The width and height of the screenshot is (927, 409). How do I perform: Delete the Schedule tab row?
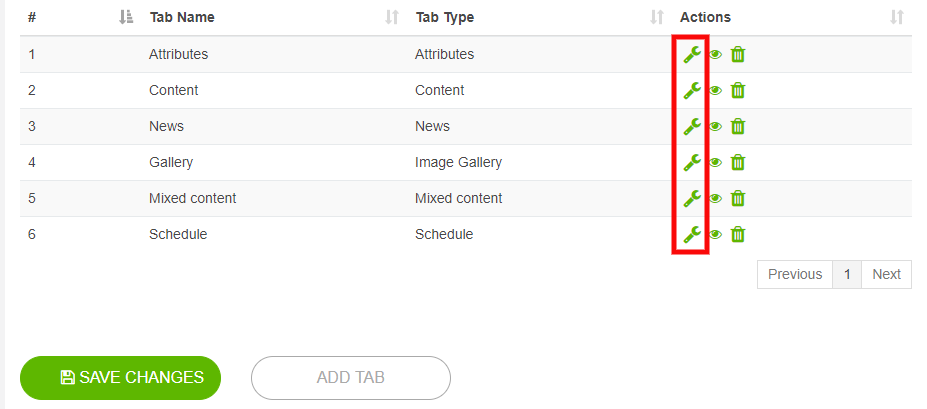point(738,235)
